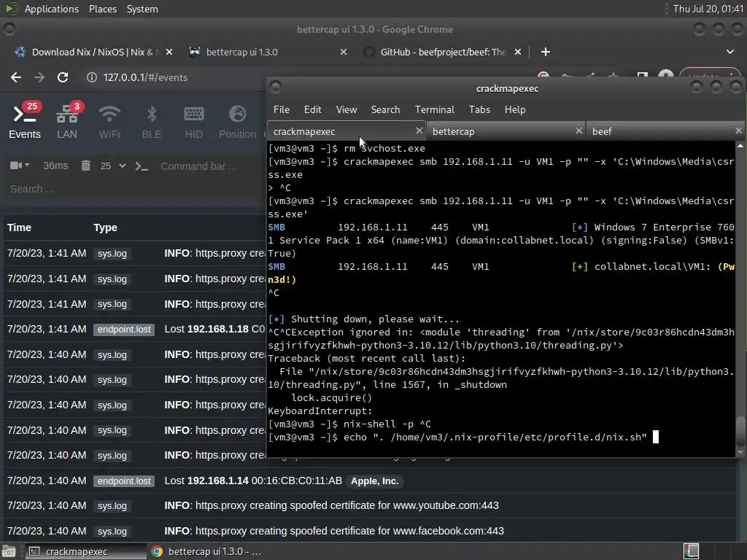Open the events count 25 dropdown

(x=113, y=166)
